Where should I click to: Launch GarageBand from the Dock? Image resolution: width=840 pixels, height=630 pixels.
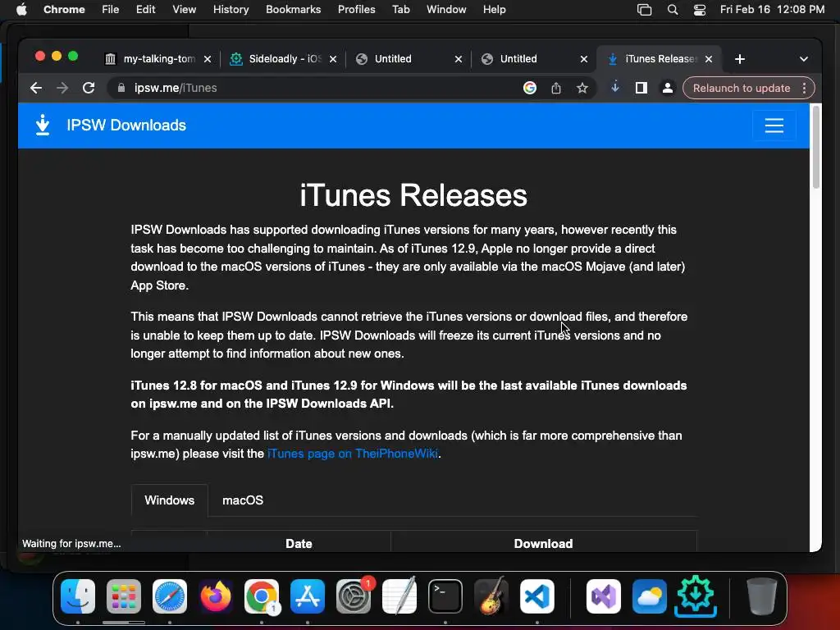(491, 596)
